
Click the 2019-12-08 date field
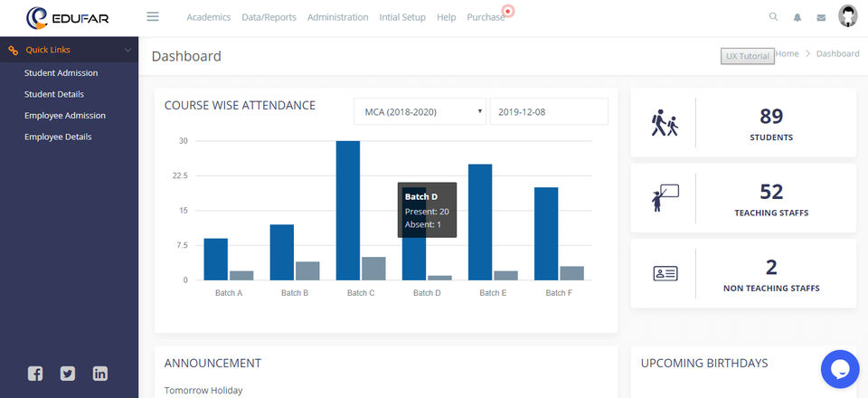[x=549, y=112]
